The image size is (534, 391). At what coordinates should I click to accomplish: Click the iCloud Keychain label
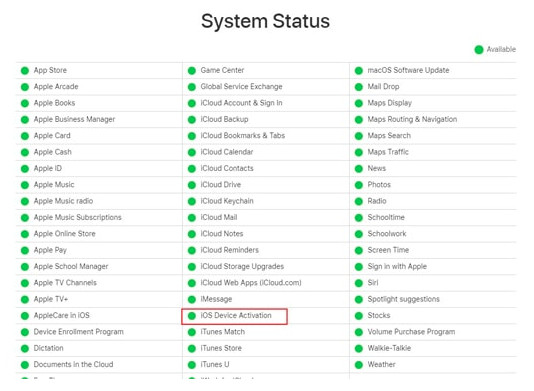tap(227, 201)
